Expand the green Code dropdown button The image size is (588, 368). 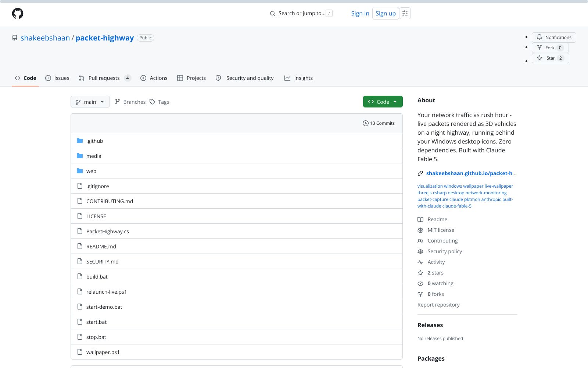383,102
